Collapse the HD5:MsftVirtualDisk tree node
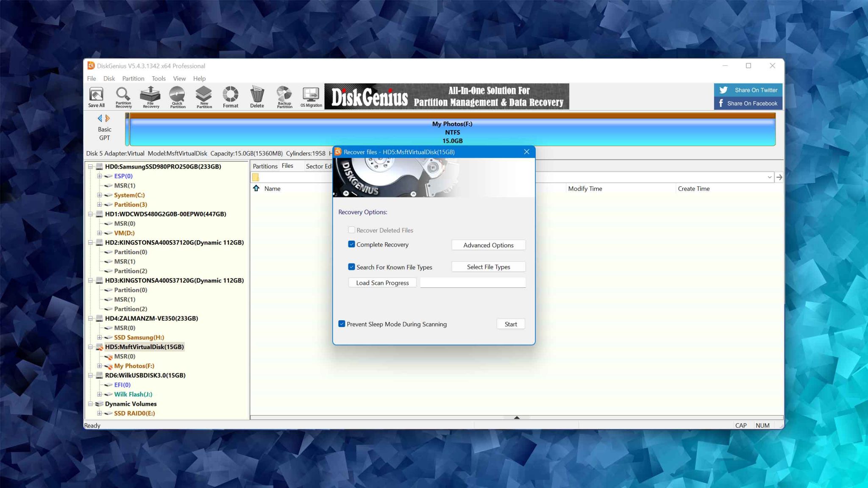 point(90,347)
